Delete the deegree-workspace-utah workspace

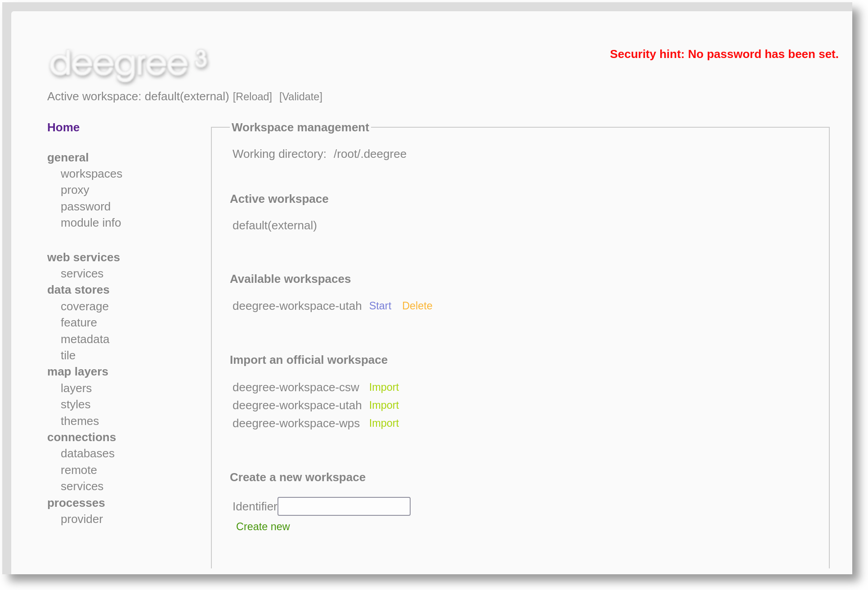point(417,306)
